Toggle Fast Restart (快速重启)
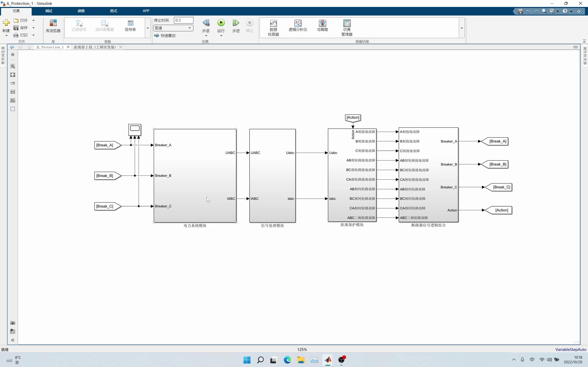Viewport: 588px width, 367px height. coord(165,36)
